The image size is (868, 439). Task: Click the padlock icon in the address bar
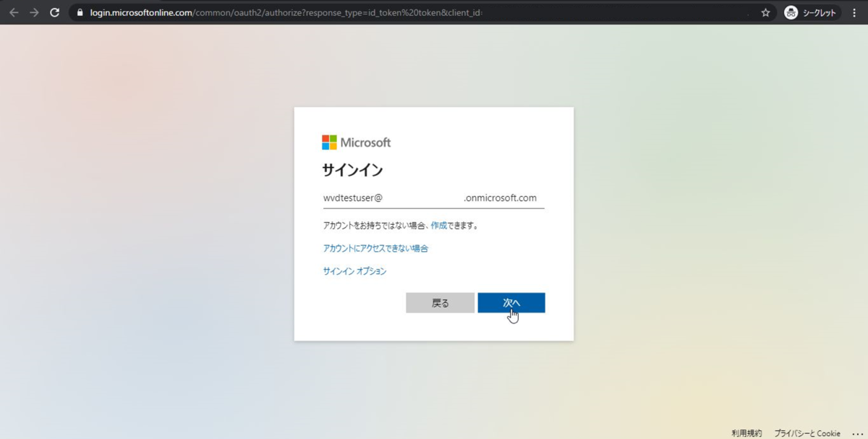point(78,12)
